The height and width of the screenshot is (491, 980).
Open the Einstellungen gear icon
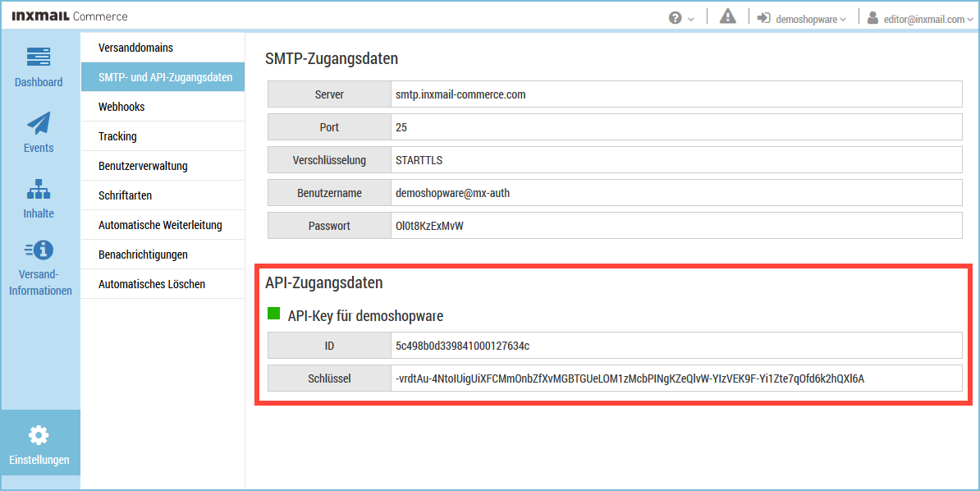(39, 435)
